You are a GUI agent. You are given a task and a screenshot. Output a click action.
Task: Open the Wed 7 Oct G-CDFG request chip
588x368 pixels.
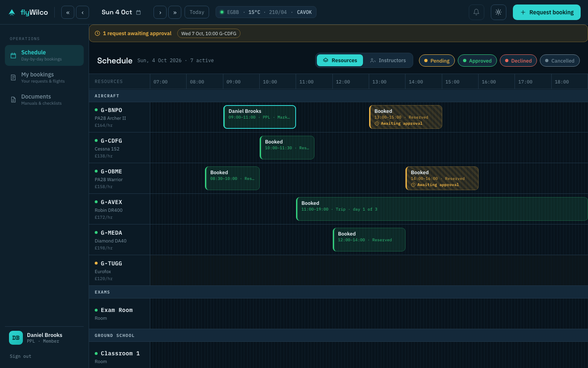pos(209,34)
